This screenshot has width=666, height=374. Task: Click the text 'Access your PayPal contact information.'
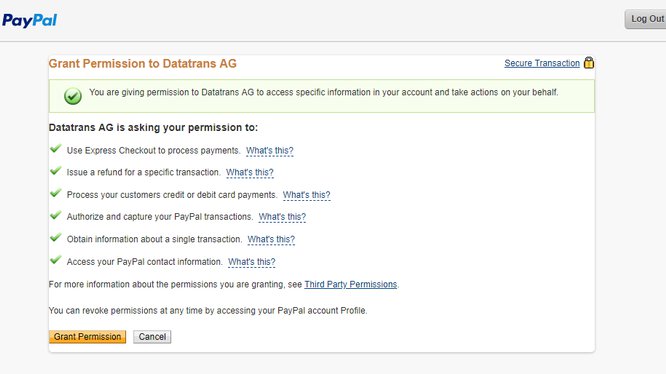click(144, 262)
